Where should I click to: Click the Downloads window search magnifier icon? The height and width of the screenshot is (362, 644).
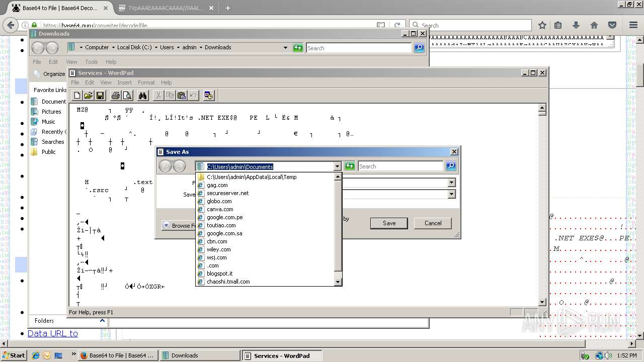(419, 48)
